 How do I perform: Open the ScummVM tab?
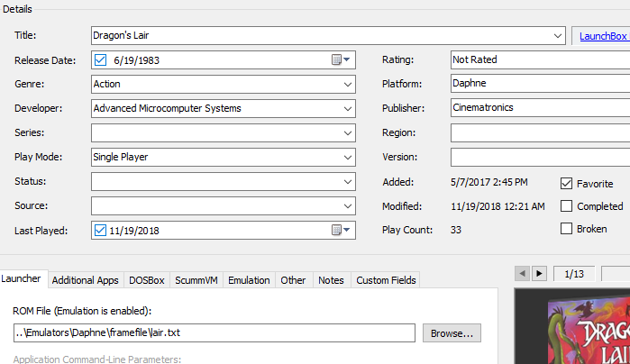tap(196, 280)
